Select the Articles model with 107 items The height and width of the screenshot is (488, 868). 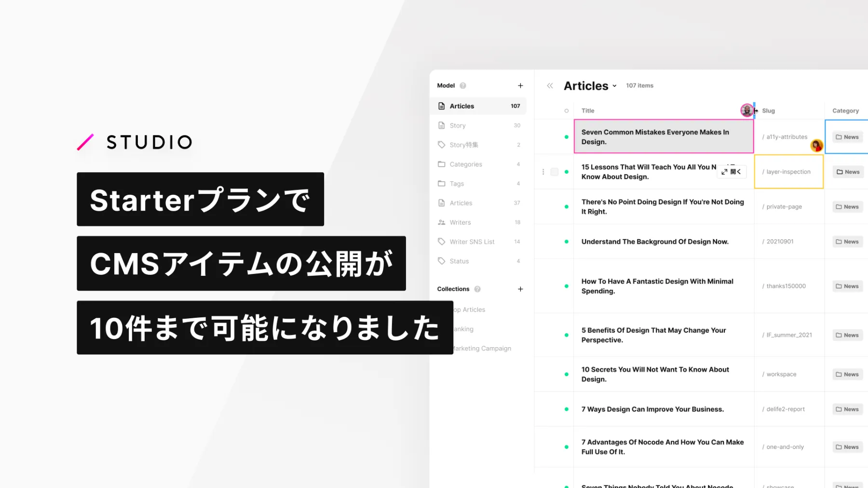478,106
